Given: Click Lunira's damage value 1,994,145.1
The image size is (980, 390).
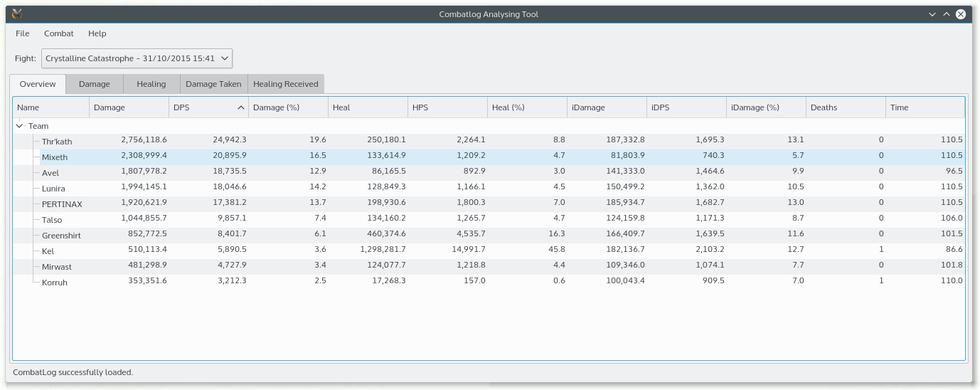Looking at the screenshot, I should (144, 187).
